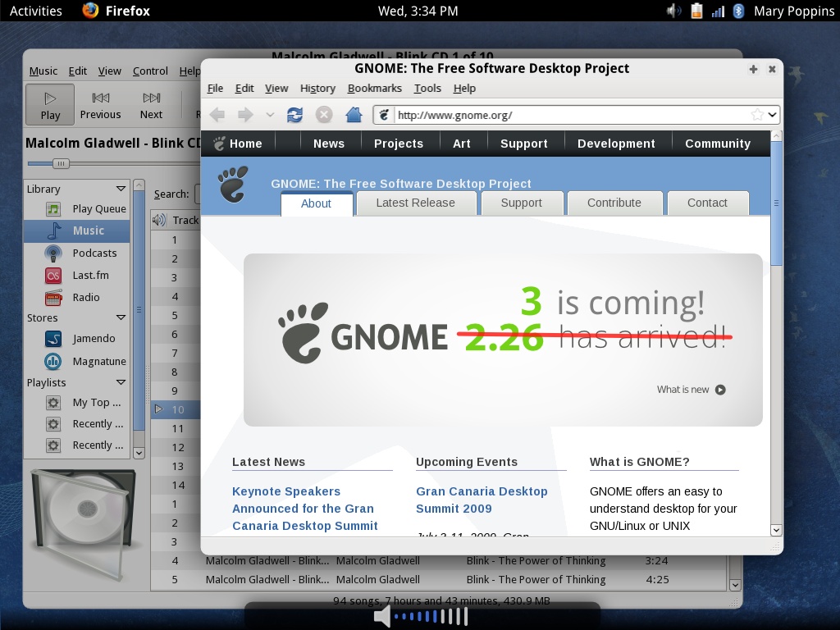Click the new tab plus button in Firefox window

[x=753, y=69]
